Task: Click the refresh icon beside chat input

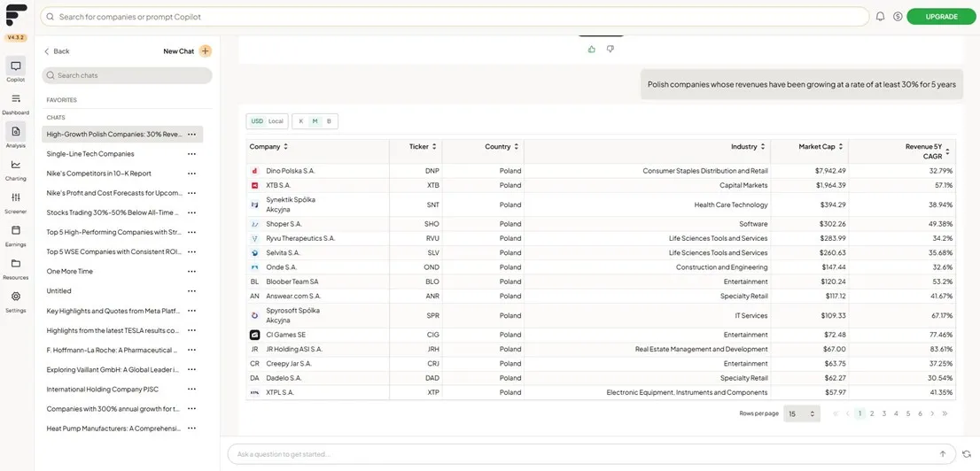Action: click(x=967, y=454)
